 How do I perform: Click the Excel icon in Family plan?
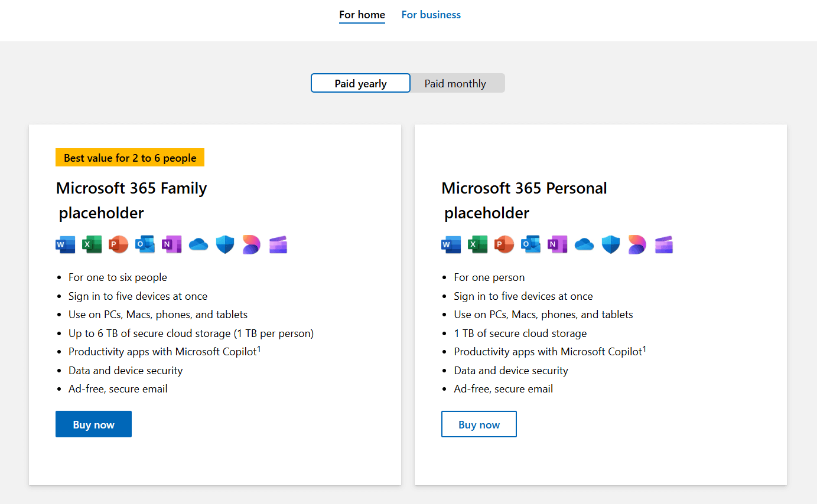click(x=92, y=244)
